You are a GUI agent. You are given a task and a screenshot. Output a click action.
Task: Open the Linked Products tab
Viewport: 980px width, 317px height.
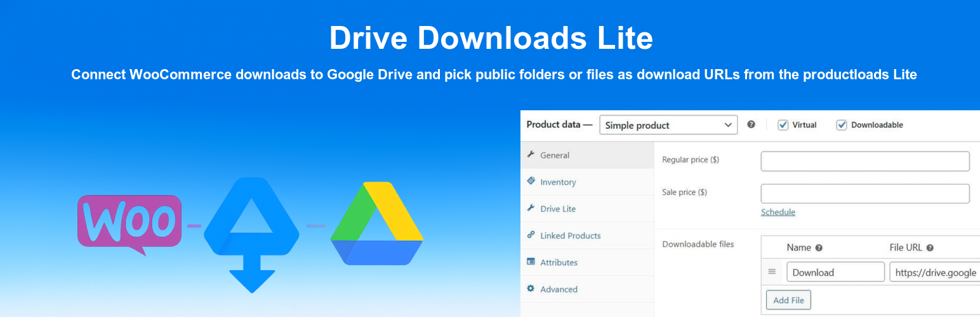pyautogui.click(x=587, y=235)
